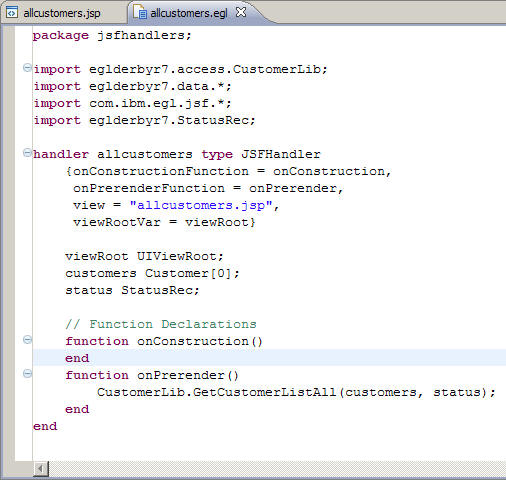The image size is (506, 480).
Task: Click the "allcustomers.jsp" string literal
Action: pos(201,205)
